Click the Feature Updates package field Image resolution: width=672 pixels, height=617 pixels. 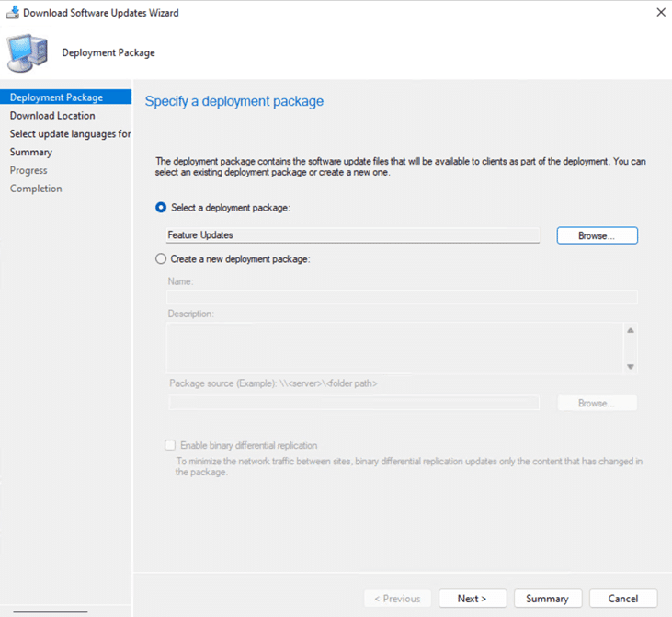click(352, 235)
